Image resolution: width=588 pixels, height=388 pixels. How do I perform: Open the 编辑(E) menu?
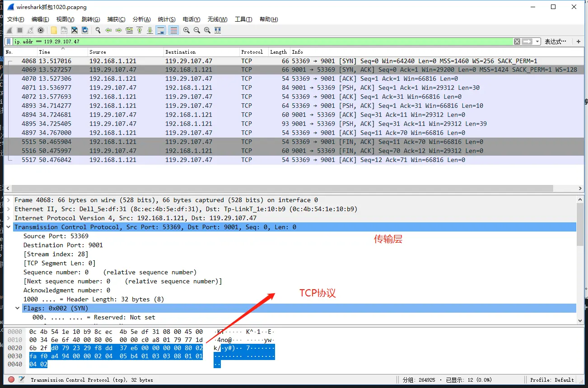40,19
